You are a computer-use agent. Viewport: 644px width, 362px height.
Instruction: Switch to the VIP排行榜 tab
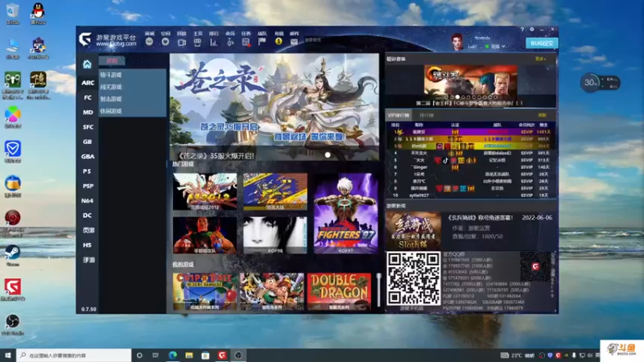(x=398, y=115)
